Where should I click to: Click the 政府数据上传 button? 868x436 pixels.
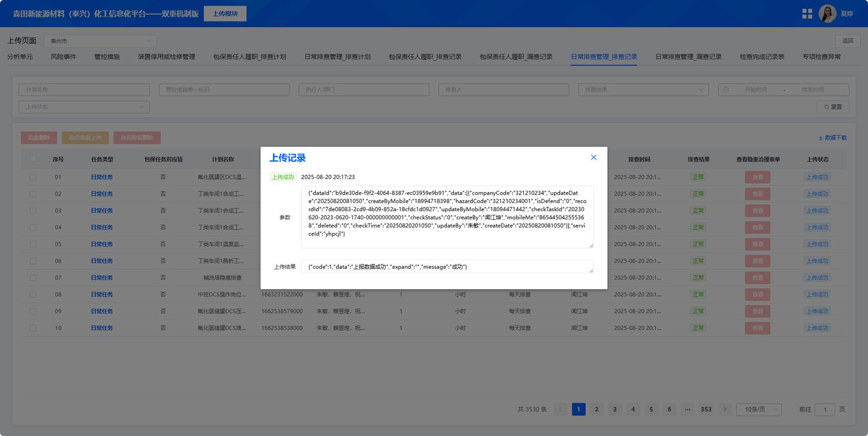coord(86,138)
